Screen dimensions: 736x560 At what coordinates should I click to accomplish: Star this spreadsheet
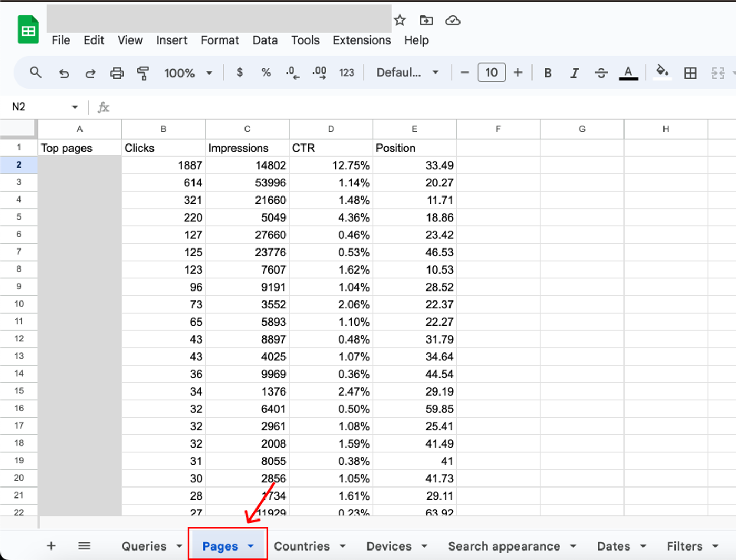tap(400, 20)
